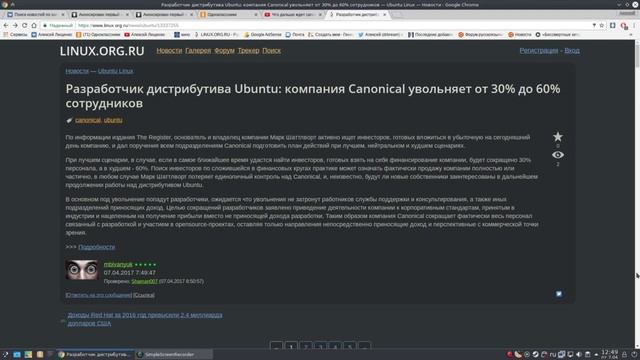The image size is (640, 360).
Task: Open the volume control in system tray
Action: coord(579,354)
